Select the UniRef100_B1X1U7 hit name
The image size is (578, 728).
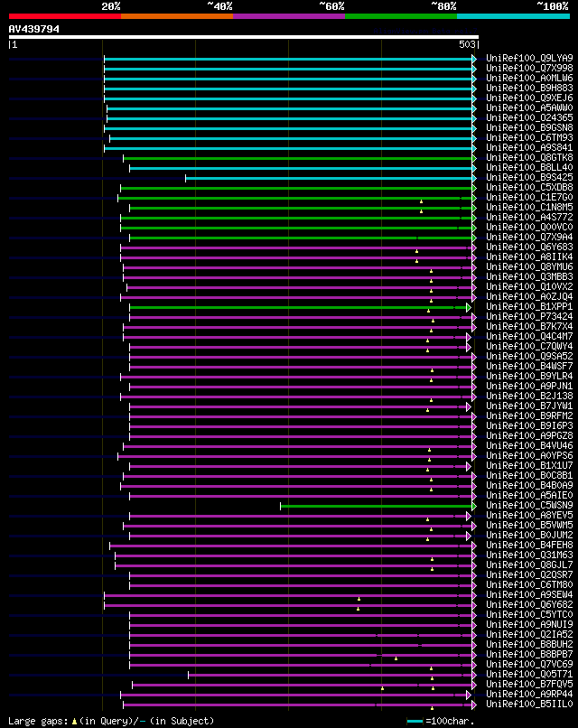pyautogui.click(x=529, y=466)
